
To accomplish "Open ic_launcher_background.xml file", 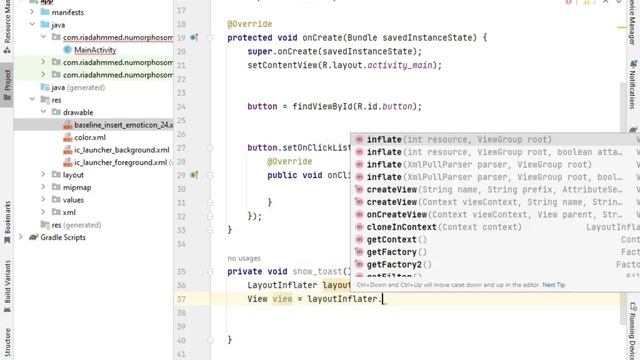I will (x=122, y=150).
